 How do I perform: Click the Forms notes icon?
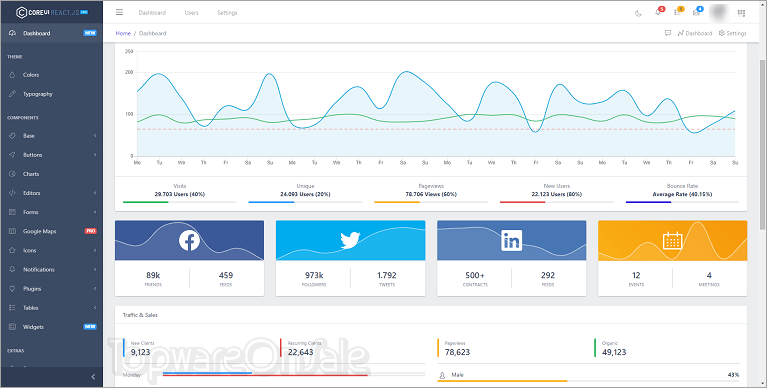[12, 212]
